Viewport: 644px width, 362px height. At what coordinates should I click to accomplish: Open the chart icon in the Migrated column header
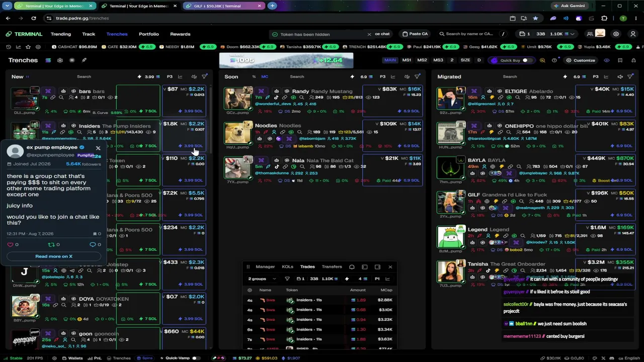coord(607,77)
